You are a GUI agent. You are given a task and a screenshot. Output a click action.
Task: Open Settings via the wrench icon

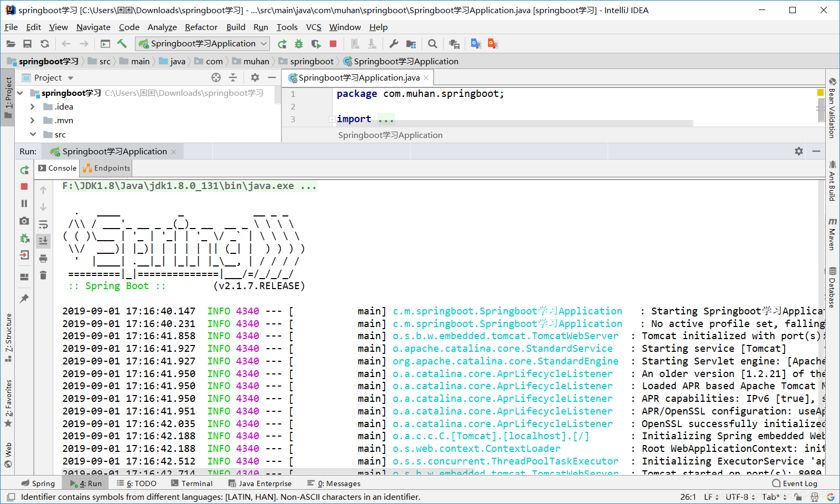(394, 44)
